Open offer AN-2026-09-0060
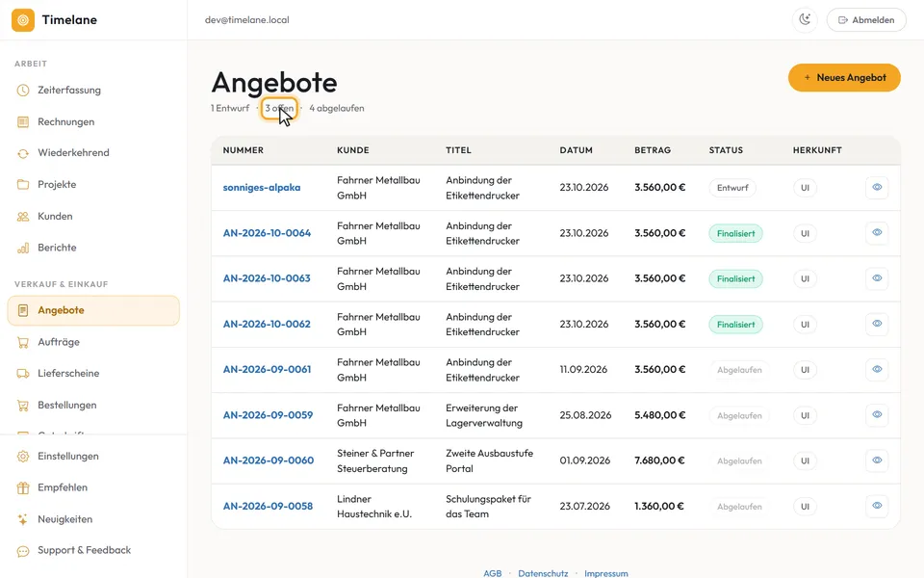This screenshot has height=578, width=924. coord(269,460)
